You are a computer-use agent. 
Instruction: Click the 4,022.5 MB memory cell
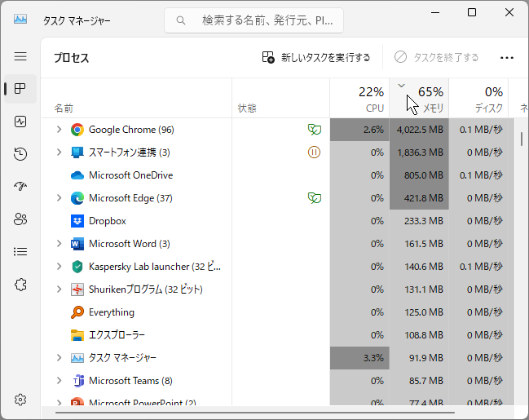419,130
